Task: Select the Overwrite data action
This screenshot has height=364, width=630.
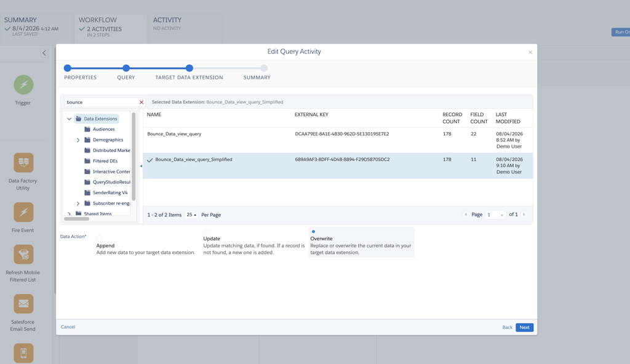Action: pyautogui.click(x=313, y=232)
